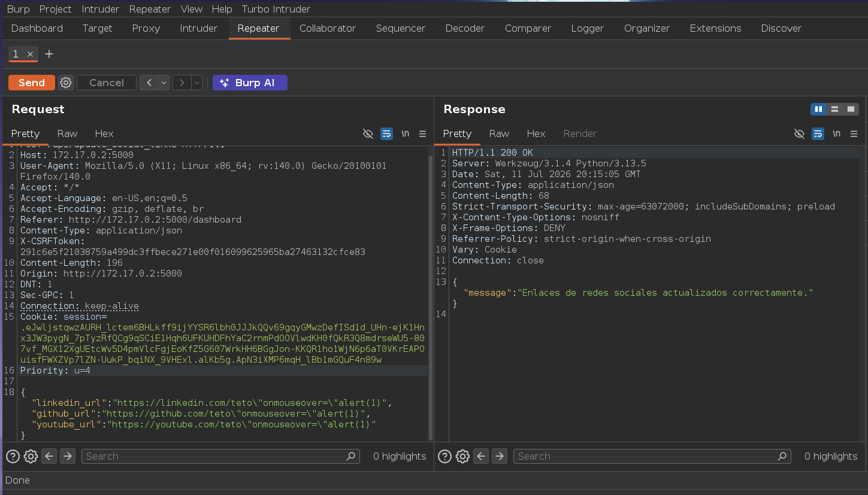
Task: Switch Request view to Raw tab
Action: point(67,133)
